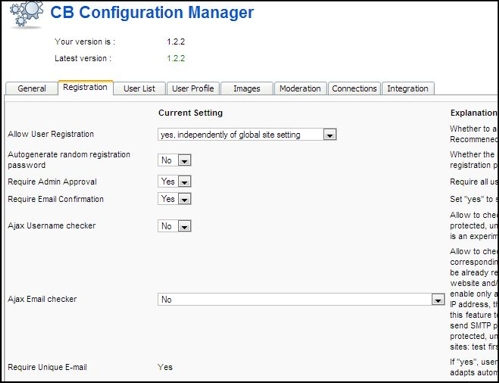Switch to the Connections tab

pyautogui.click(x=354, y=89)
